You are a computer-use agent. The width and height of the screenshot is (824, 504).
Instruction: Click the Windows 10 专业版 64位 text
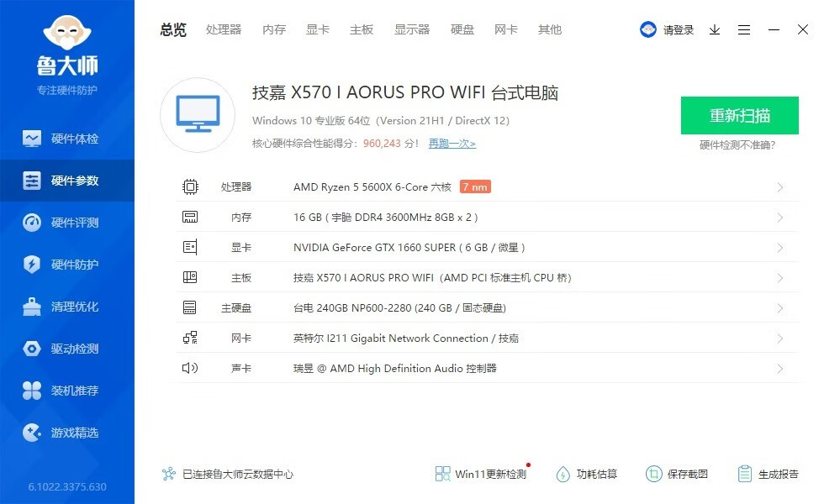[311, 121]
